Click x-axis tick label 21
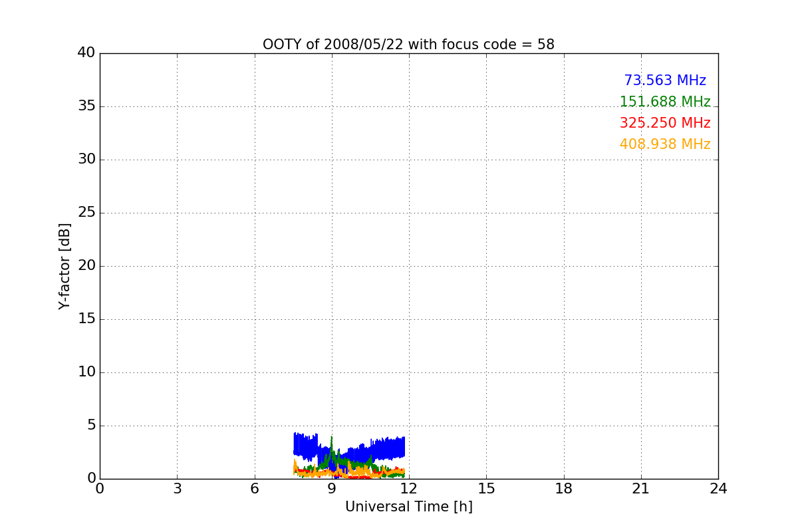798x532 pixels. pos(641,489)
